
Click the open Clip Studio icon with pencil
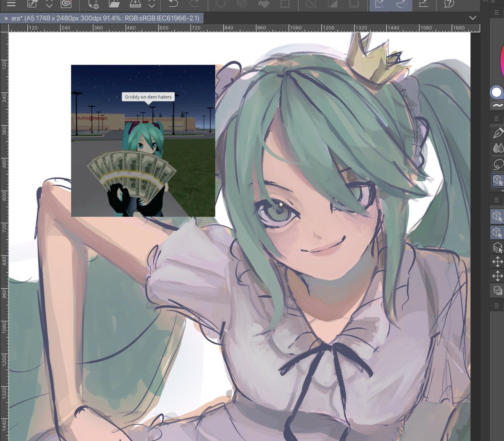(32, 4)
